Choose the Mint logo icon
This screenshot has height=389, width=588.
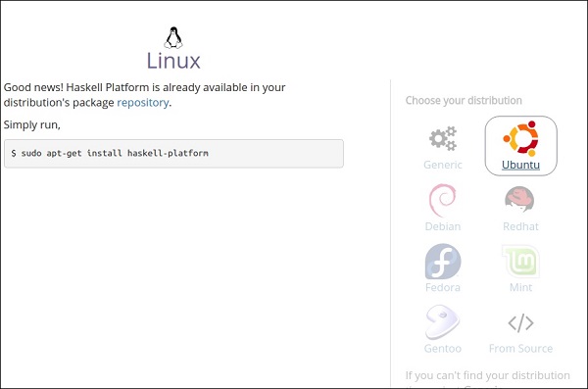520,262
